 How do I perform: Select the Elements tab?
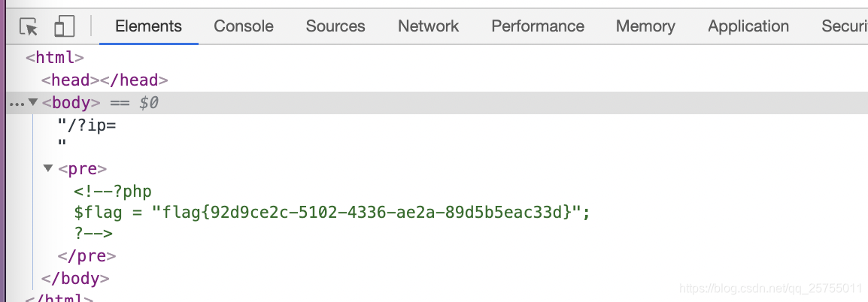pyautogui.click(x=148, y=26)
